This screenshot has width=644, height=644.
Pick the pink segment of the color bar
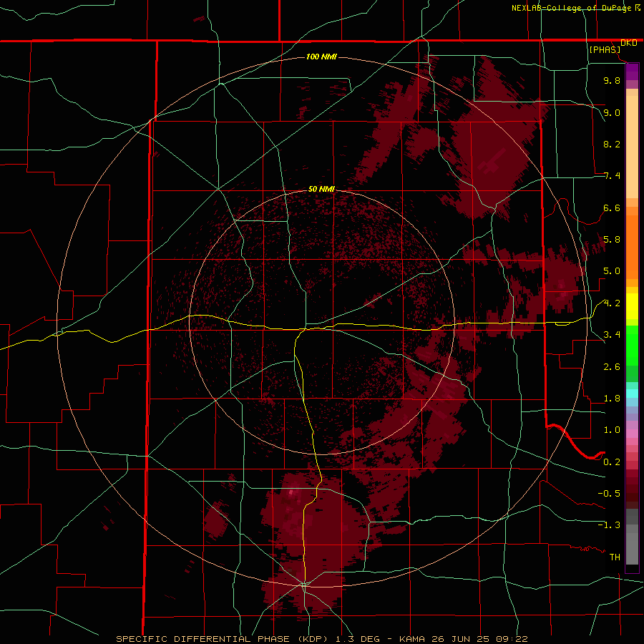(x=632, y=434)
